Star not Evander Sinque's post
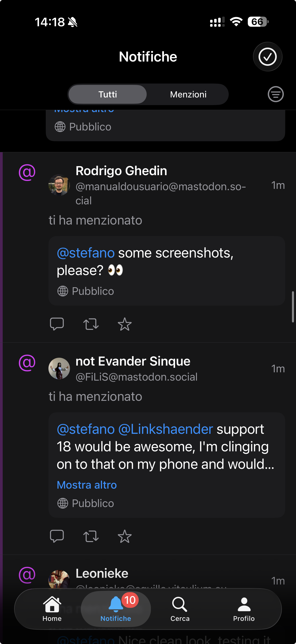The image size is (296, 644). (124, 536)
